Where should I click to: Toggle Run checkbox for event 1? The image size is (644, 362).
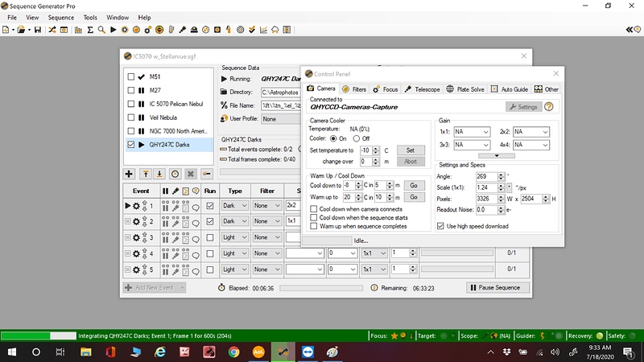coord(210,206)
